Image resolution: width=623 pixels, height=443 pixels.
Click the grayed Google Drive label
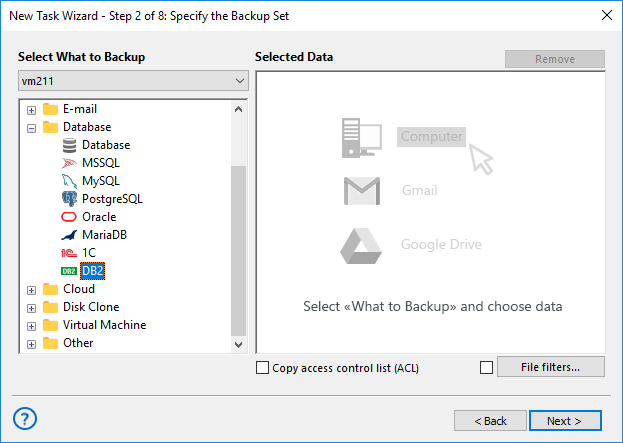441,244
